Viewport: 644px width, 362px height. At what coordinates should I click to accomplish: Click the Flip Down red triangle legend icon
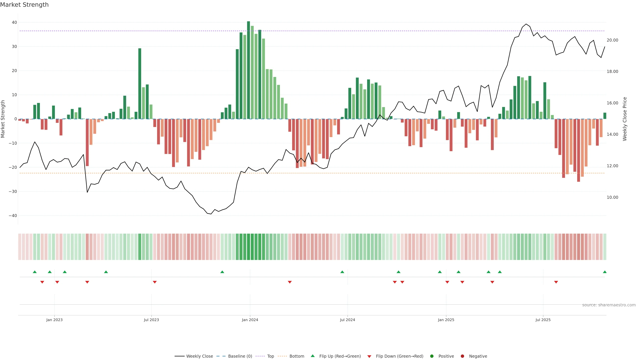tap(369, 356)
